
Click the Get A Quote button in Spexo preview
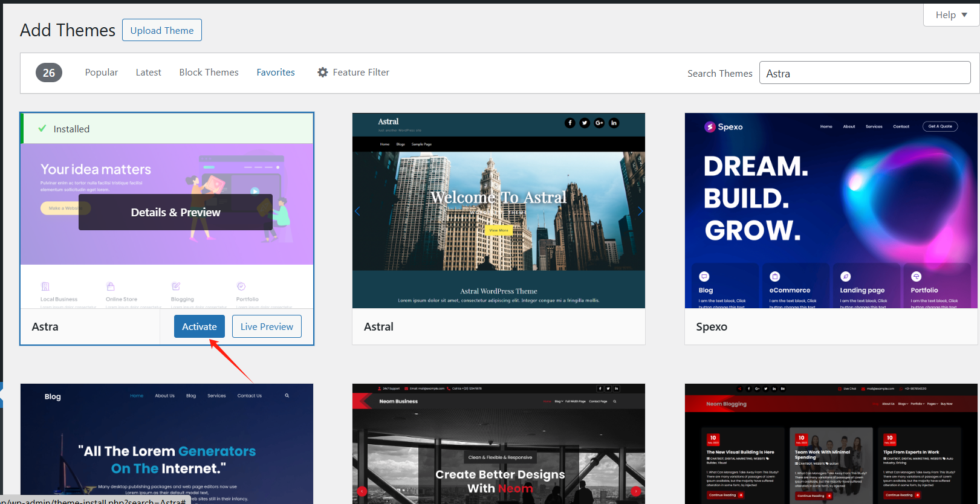[x=939, y=126]
